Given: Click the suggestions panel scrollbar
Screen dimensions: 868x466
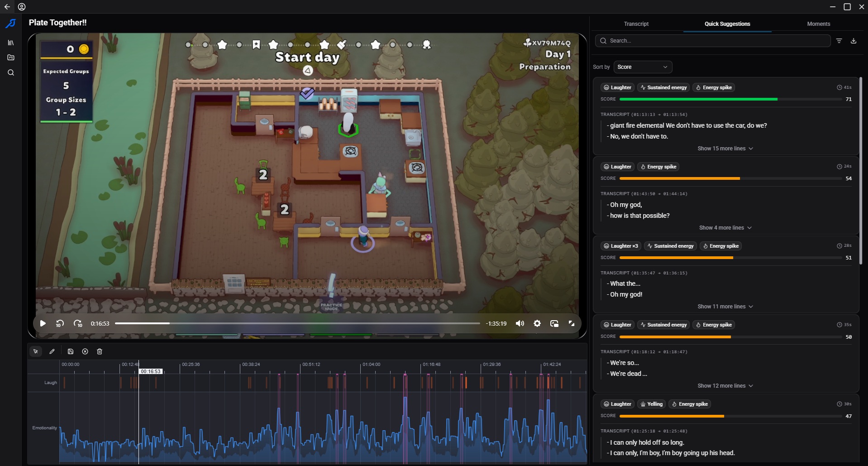Looking at the screenshot, I should click(x=861, y=170).
